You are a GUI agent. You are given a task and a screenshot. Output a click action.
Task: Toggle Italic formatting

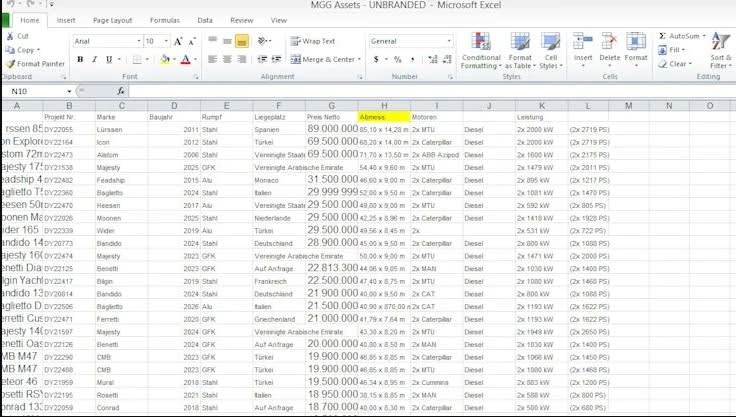(94, 60)
